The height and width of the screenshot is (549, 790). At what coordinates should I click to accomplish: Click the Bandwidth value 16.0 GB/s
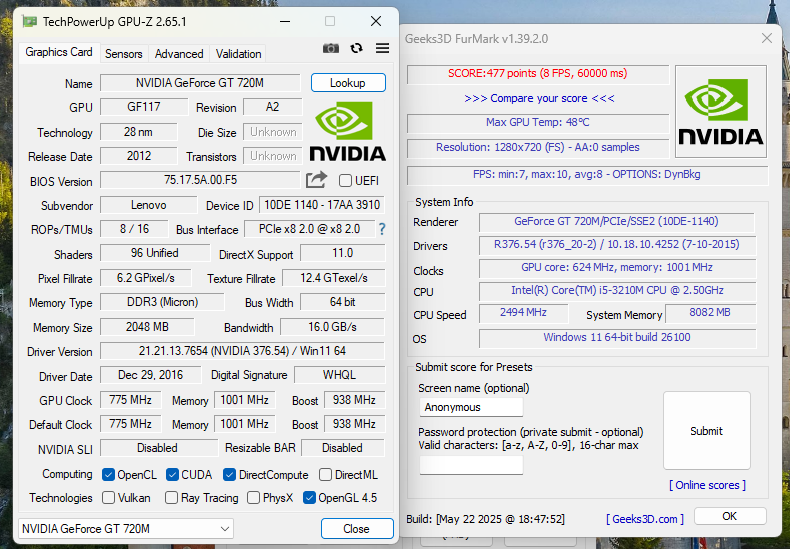coord(333,327)
